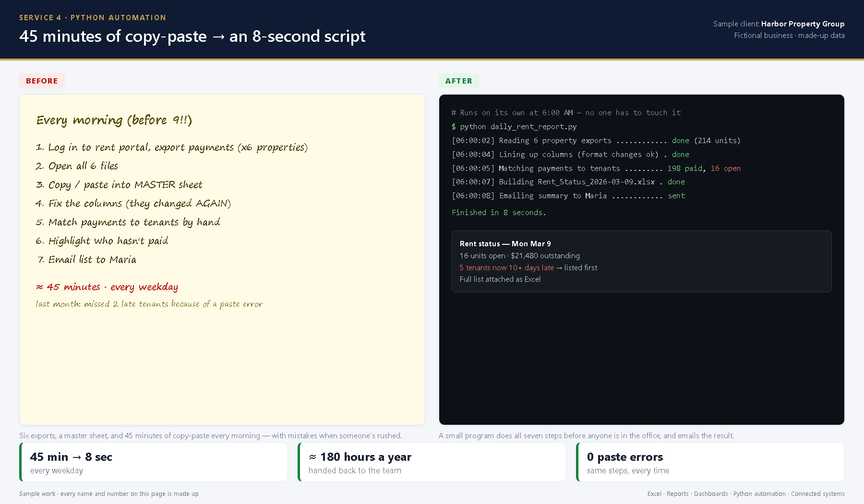Select step 6 'Highlight who hasn't paid'
This screenshot has height=504, width=864.
point(102,241)
